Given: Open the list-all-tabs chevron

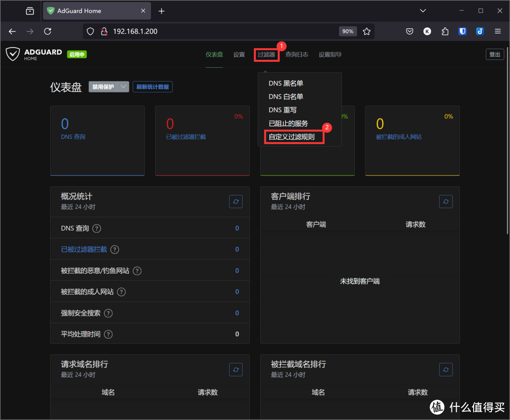Looking at the screenshot, I should 423,10.
